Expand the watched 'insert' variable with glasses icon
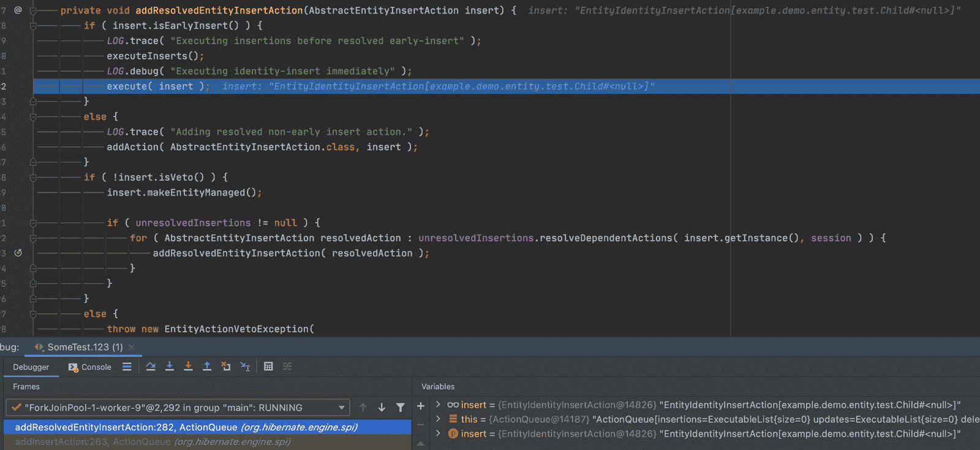Viewport: 980px width, 450px height. tap(438, 405)
